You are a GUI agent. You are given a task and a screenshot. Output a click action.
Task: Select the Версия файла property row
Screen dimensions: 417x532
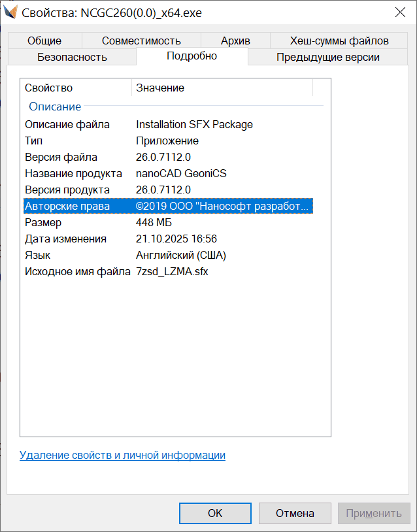point(61,157)
